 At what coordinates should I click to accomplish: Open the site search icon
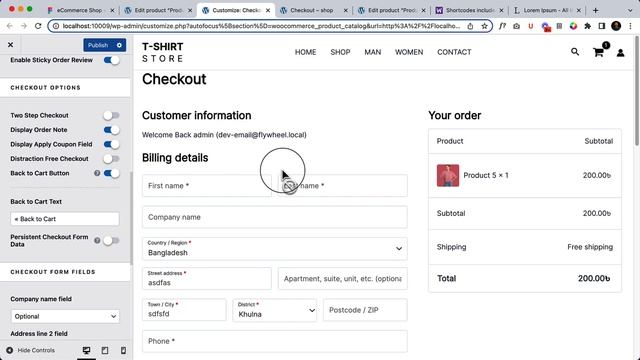point(575,52)
